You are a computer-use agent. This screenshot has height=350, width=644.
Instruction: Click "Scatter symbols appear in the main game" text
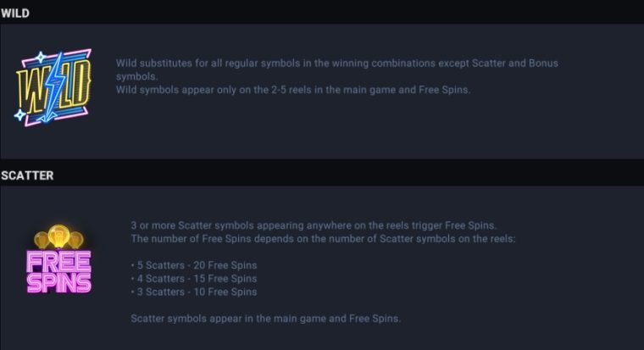(265, 319)
